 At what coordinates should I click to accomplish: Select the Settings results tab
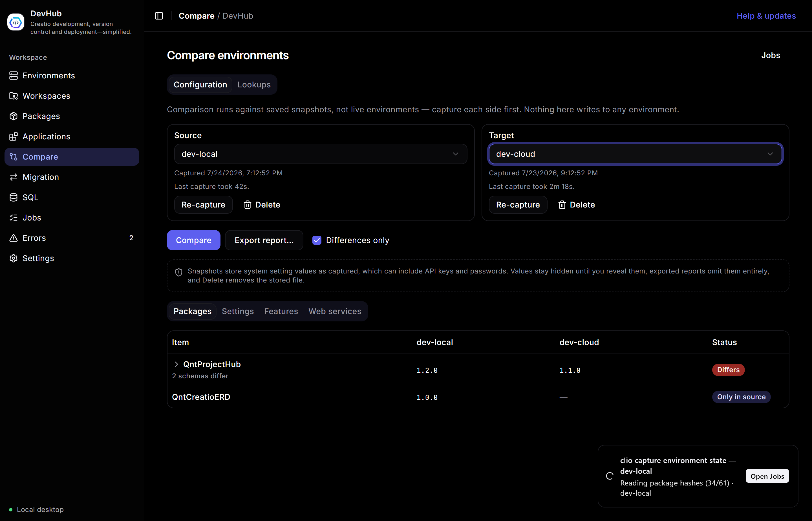pyautogui.click(x=238, y=311)
